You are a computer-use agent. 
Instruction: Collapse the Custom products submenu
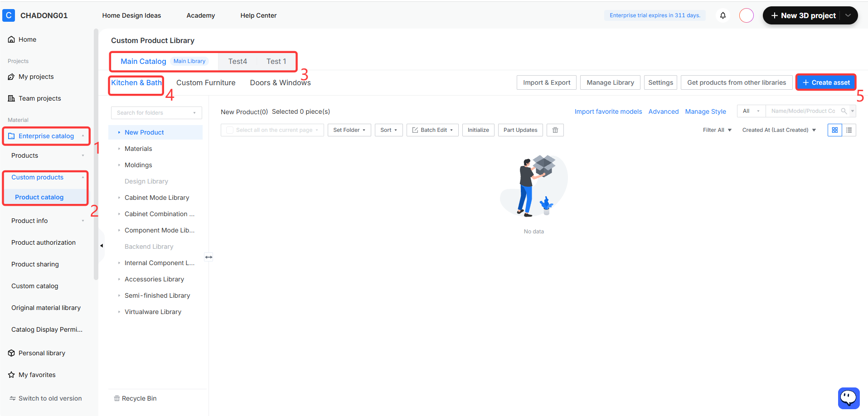tap(83, 177)
